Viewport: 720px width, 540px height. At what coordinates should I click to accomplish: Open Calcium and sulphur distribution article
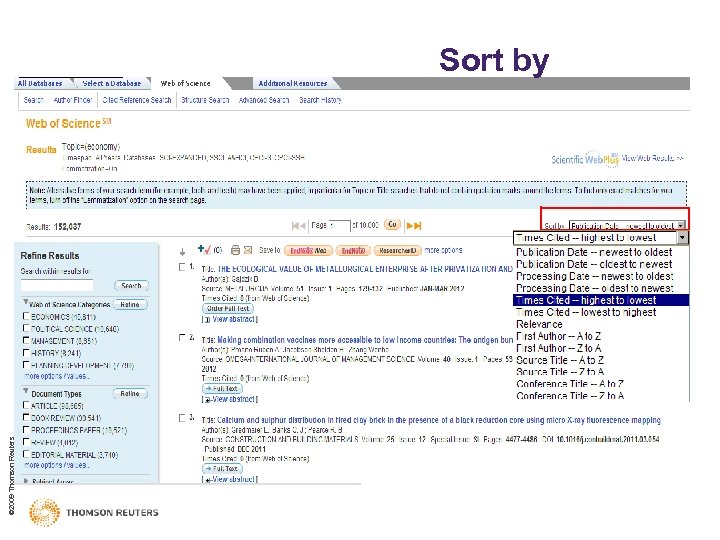[x=439, y=420]
